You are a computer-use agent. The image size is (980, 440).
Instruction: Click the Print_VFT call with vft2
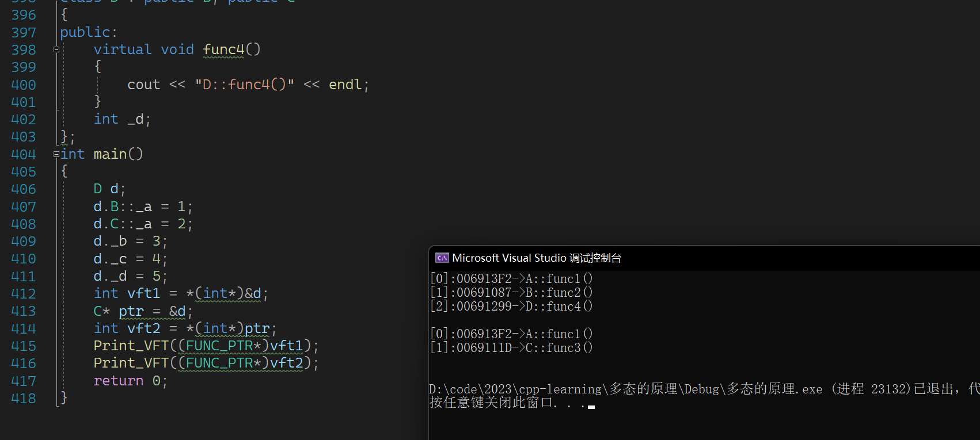pos(206,363)
